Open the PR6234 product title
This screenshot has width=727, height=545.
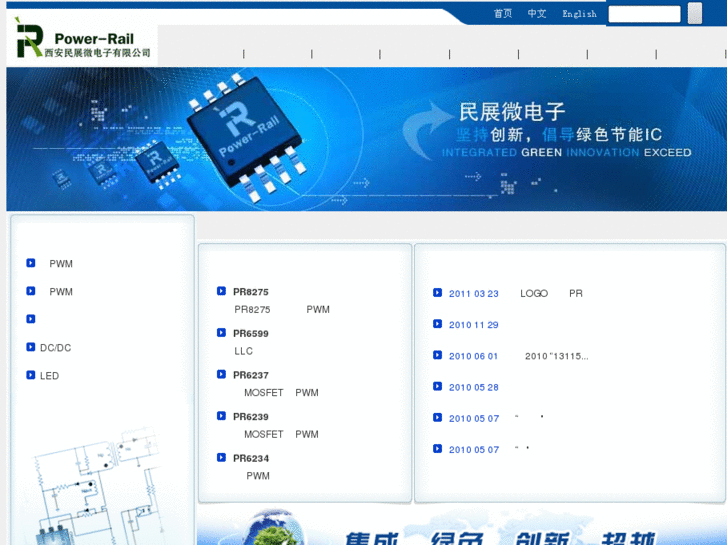(x=250, y=458)
